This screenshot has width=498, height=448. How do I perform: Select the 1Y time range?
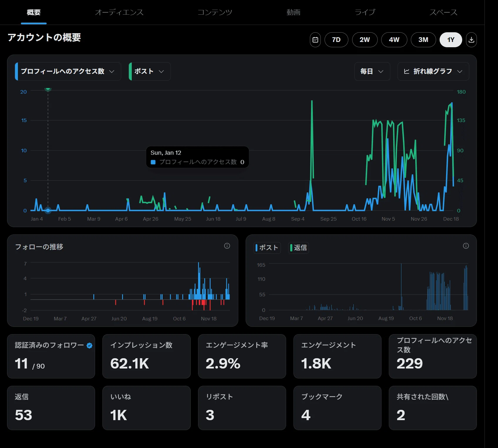[x=451, y=40]
